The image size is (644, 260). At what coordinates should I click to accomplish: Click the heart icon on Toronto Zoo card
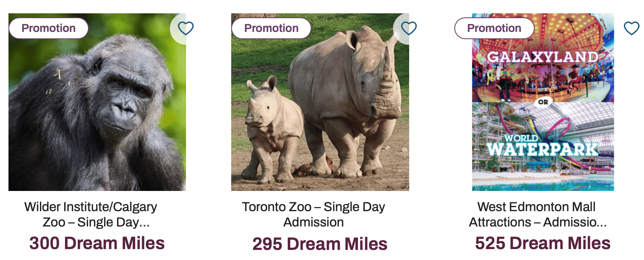409,28
